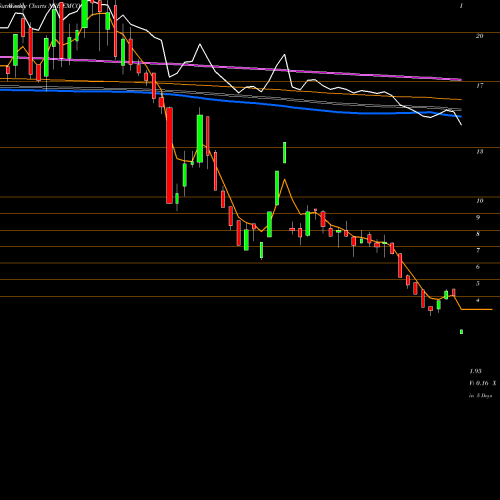
Task: Click the last price value 1.93
Action: coord(475,371)
